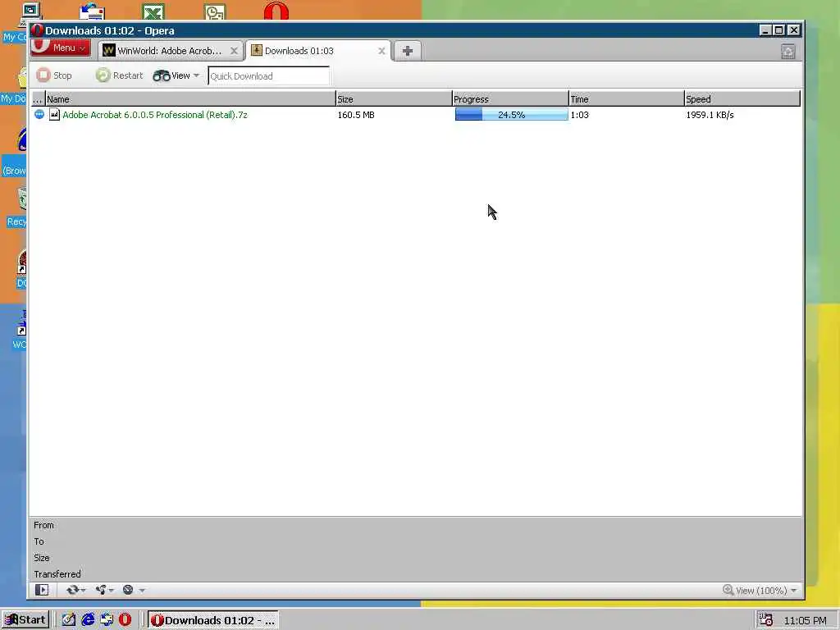Image resolution: width=840 pixels, height=630 pixels.
Task: Click the To label in details pane
Action: (x=39, y=541)
